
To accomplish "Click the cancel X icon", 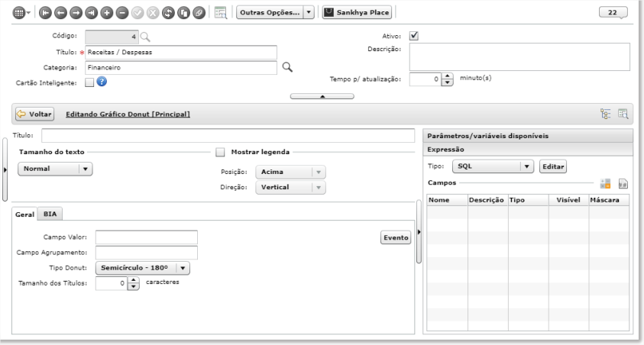I will click(153, 13).
